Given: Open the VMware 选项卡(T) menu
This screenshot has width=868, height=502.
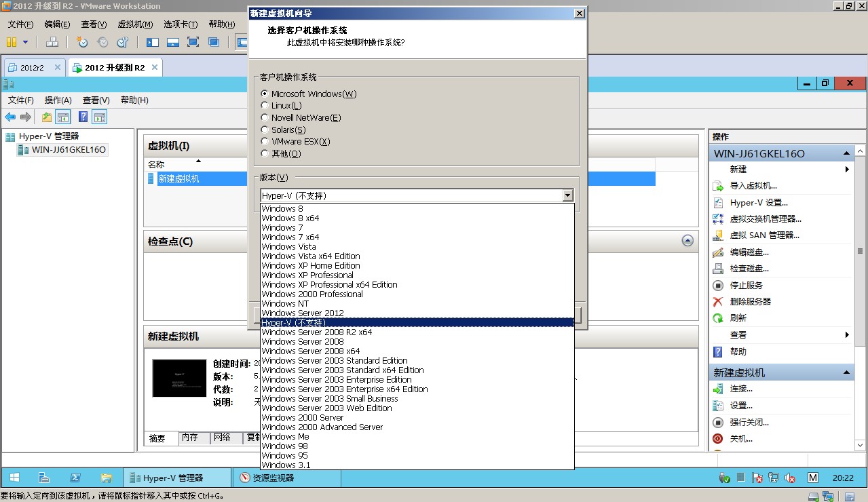Looking at the screenshot, I should [181, 24].
